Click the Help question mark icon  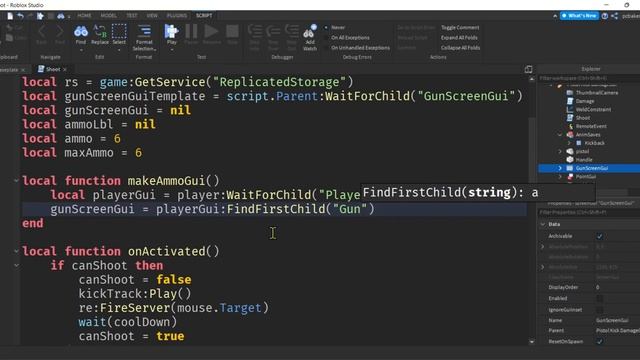point(605,16)
